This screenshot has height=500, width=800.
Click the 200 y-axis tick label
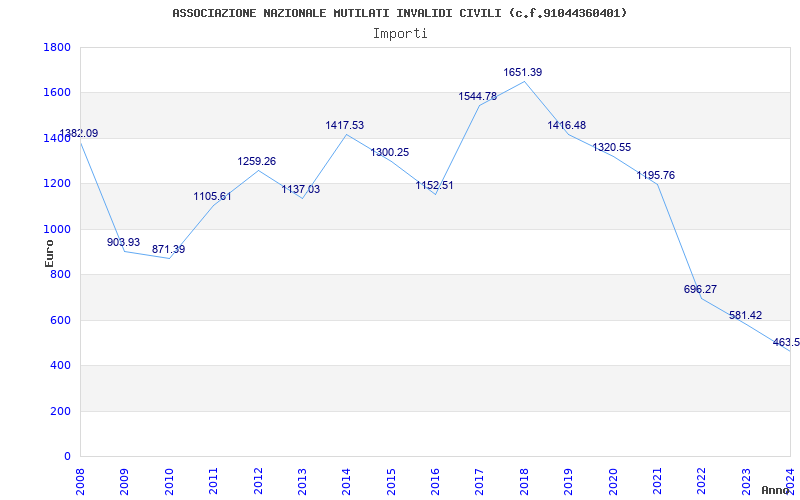(60, 411)
